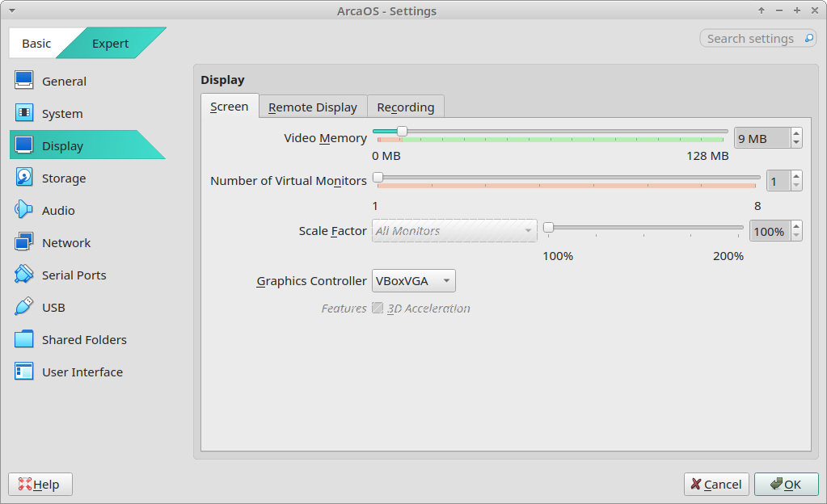The width and height of the screenshot is (827, 504).
Task: Open window menu arrow in title bar
Action: pos(11,11)
